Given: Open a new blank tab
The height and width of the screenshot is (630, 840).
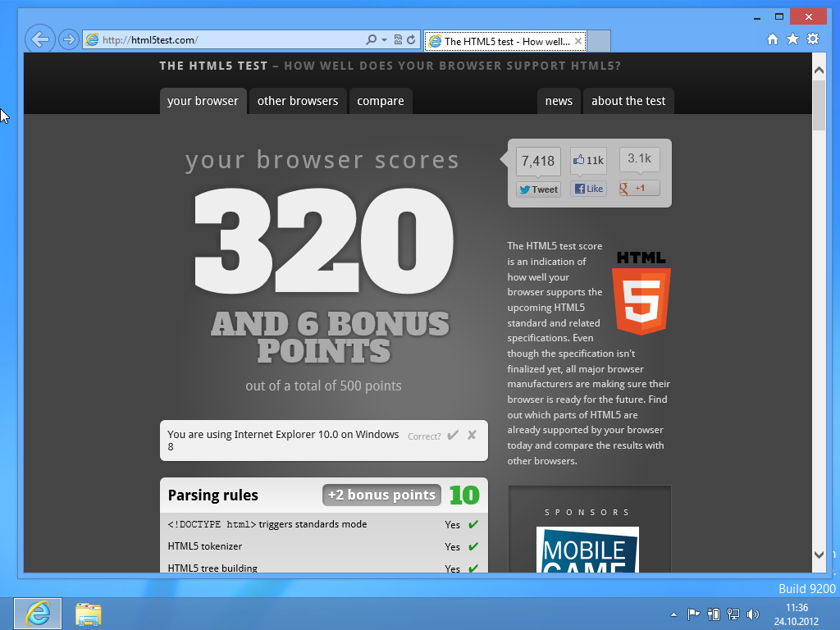Looking at the screenshot, I should [599, 41].
